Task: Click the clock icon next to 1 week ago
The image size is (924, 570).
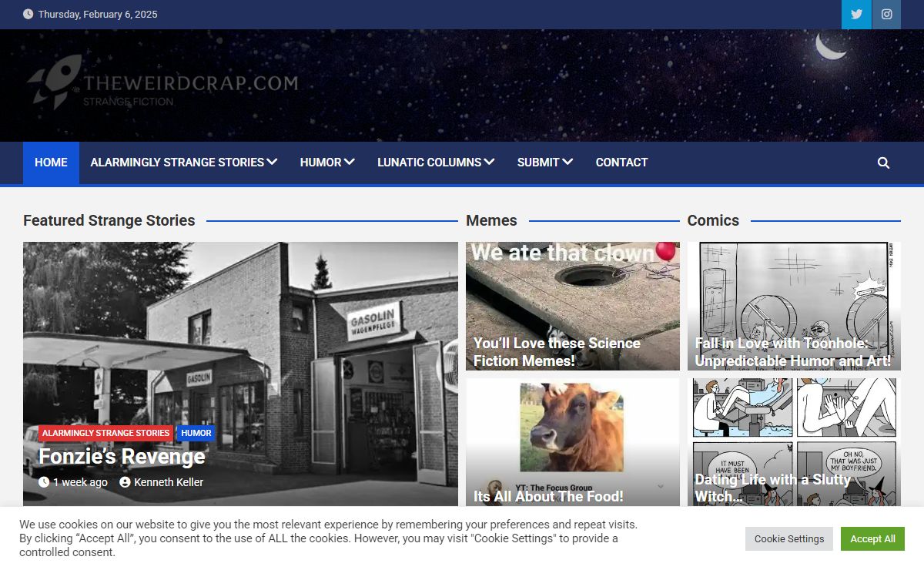Action: [44, 482]
